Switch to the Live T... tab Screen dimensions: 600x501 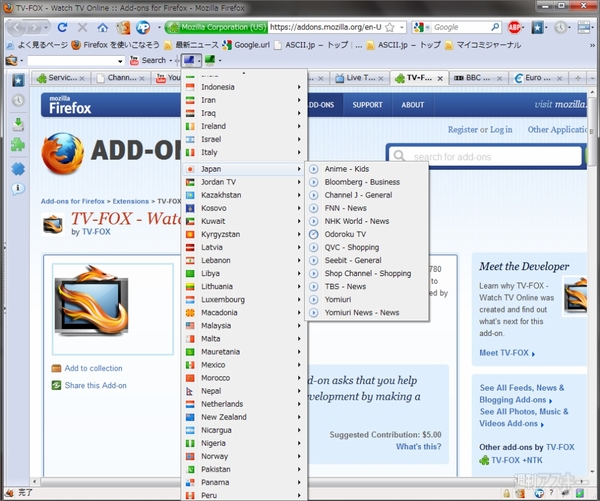(x=359, y=78)
